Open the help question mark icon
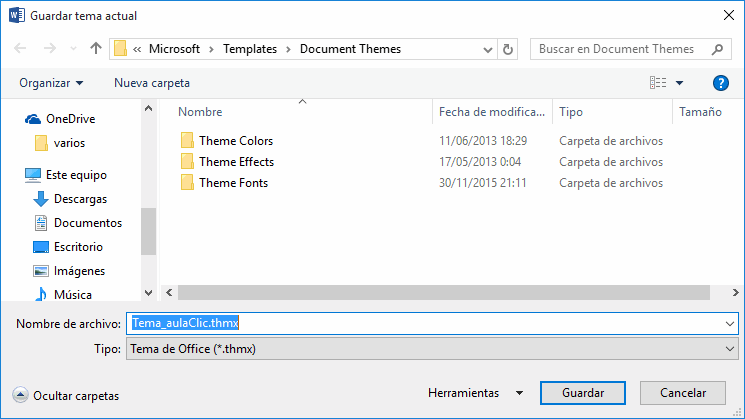Screen dimensions: 745x419 point(719,83)
